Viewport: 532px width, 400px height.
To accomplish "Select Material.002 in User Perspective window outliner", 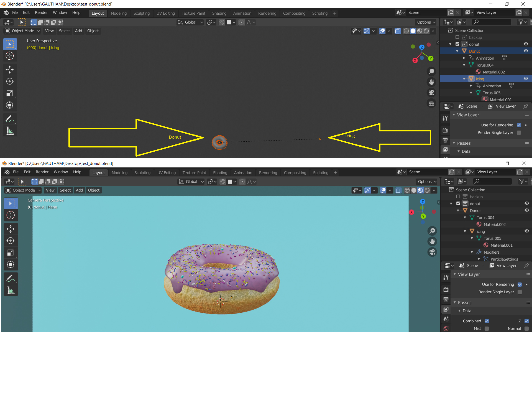I will (x=493, y=72).
